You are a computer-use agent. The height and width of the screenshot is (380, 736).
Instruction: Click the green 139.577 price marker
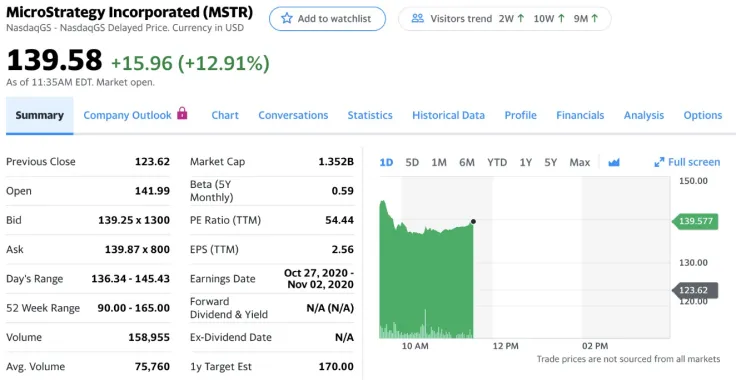pos(695,221)
